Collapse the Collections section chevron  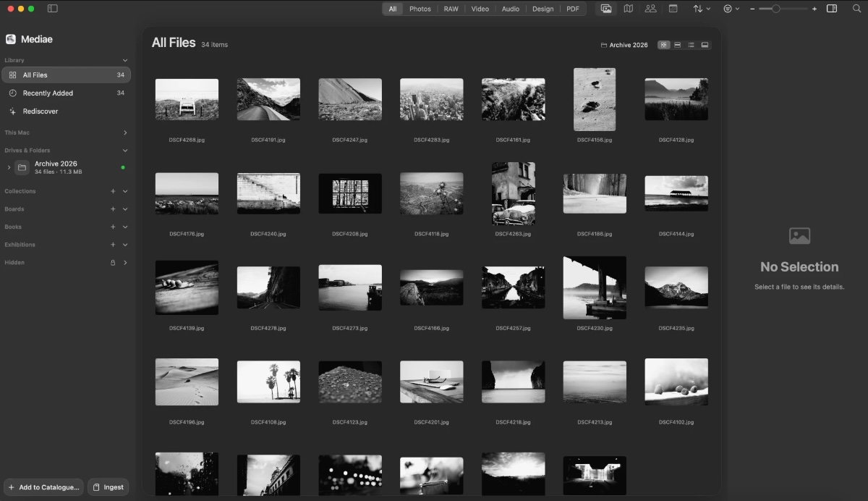(125, 191)
